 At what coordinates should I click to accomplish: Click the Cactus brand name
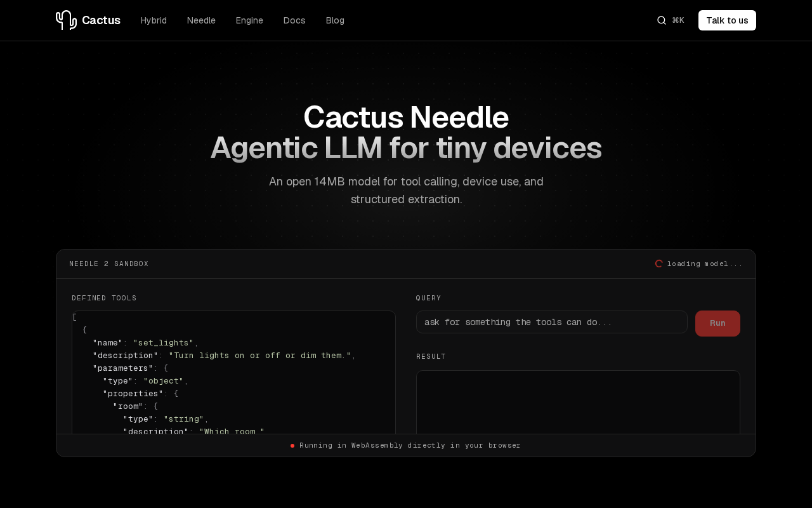coord(101,20)
